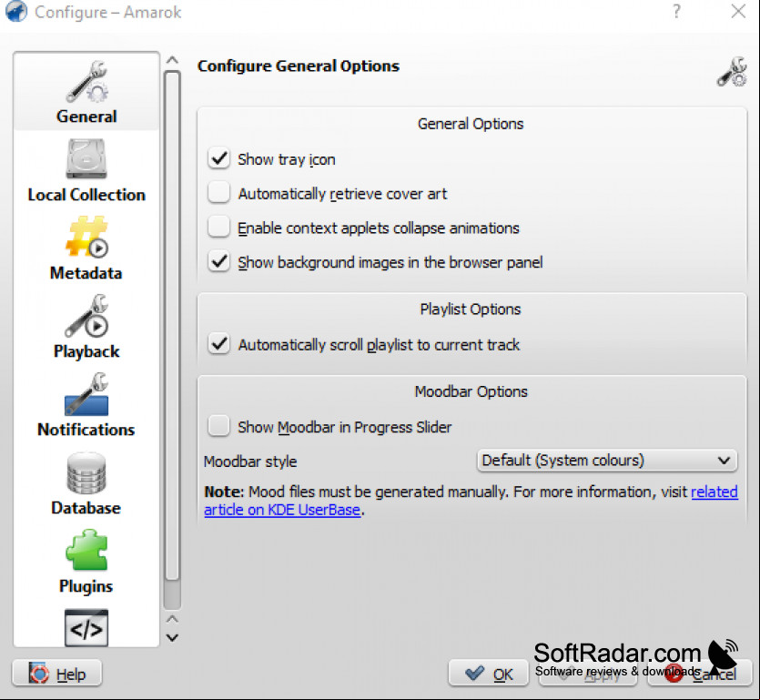Click the down arrow below the sidebar scrollbar
The width and height of the screenshot is (760, 700).
(x=172, y=637)
